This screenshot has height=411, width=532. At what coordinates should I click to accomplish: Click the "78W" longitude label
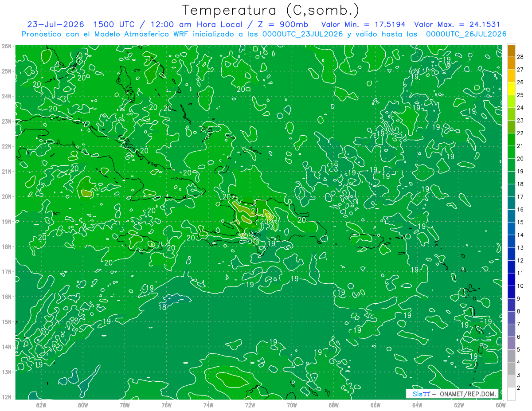(x=125, y=405)
